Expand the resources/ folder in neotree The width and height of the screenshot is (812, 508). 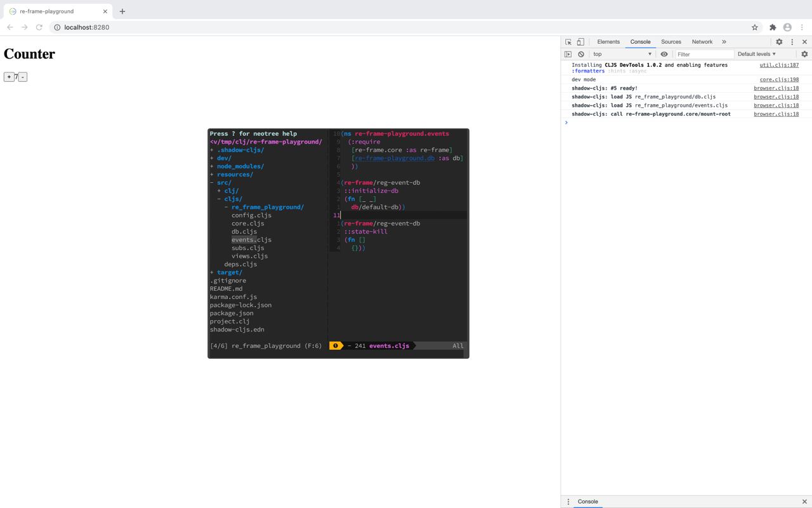pos(232,175)
